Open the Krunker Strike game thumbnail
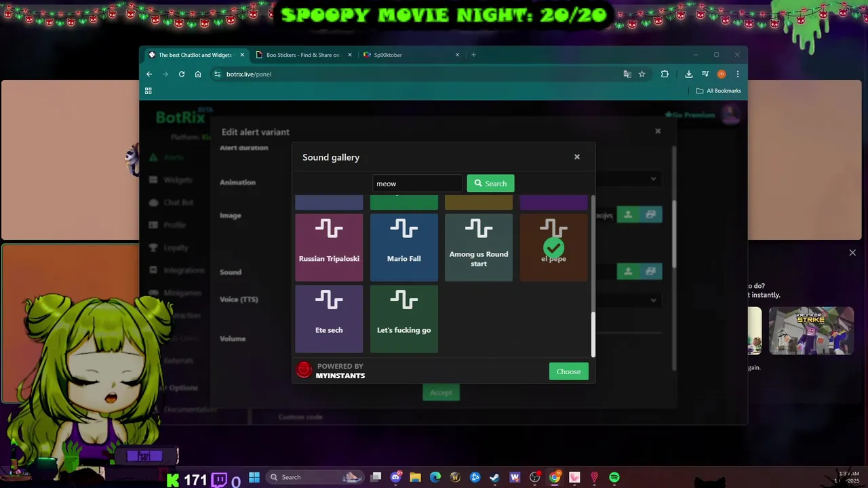 (x=811, y=331)
